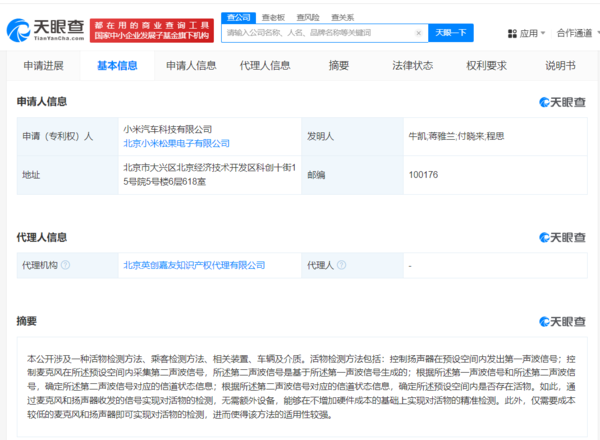The width and height of the screenshot is (600, 440).
Task: Switch to the 查关系 search tab
Action: click(x=341, y=17)
